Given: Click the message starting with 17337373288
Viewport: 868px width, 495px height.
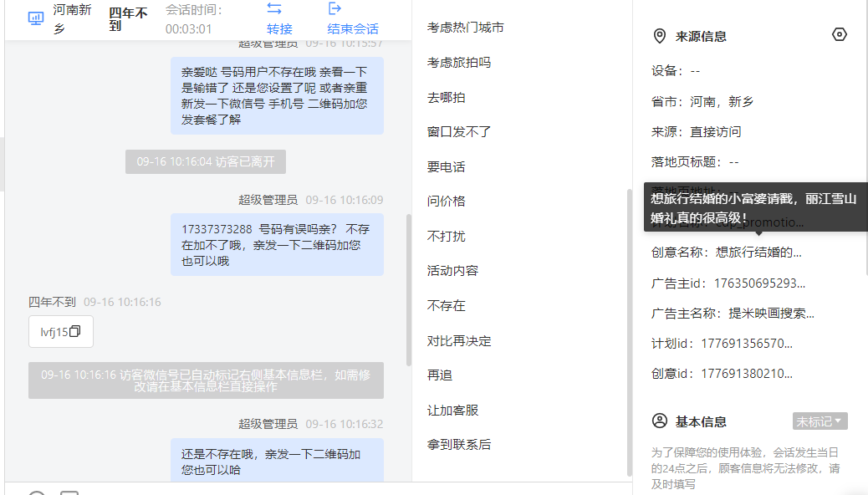Looking at the screenshot, I should point(277,245).
